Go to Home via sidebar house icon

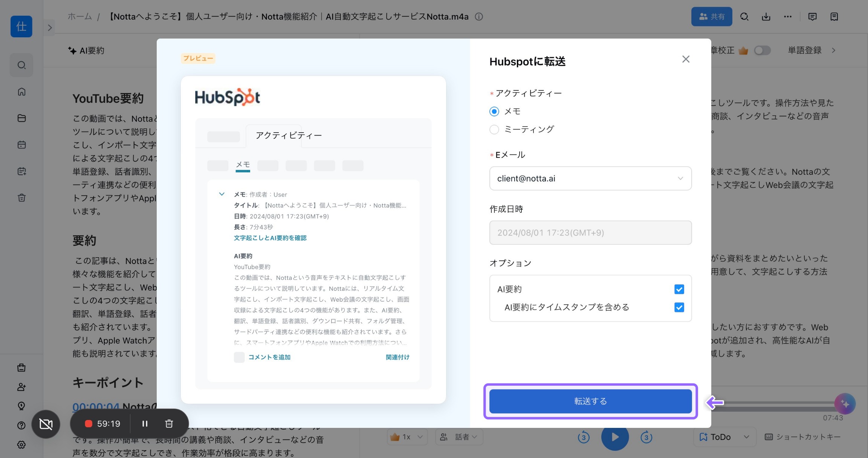pos(21,92)
